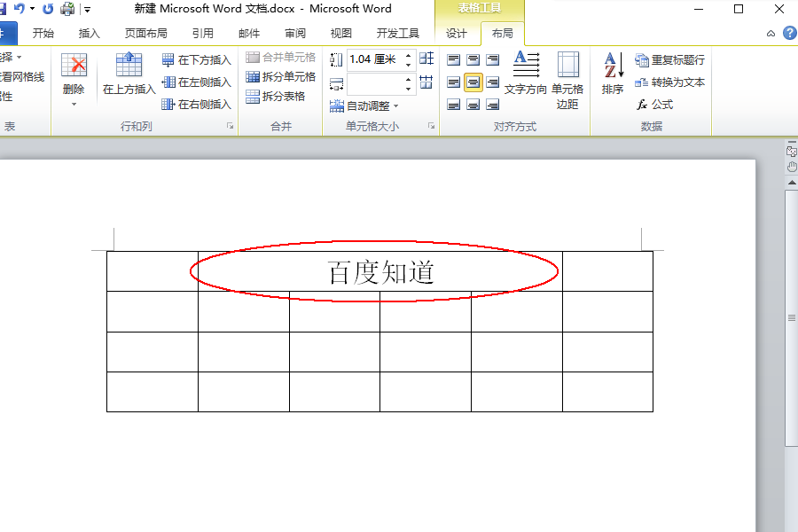Align cell text bottom left

[453, 105]
